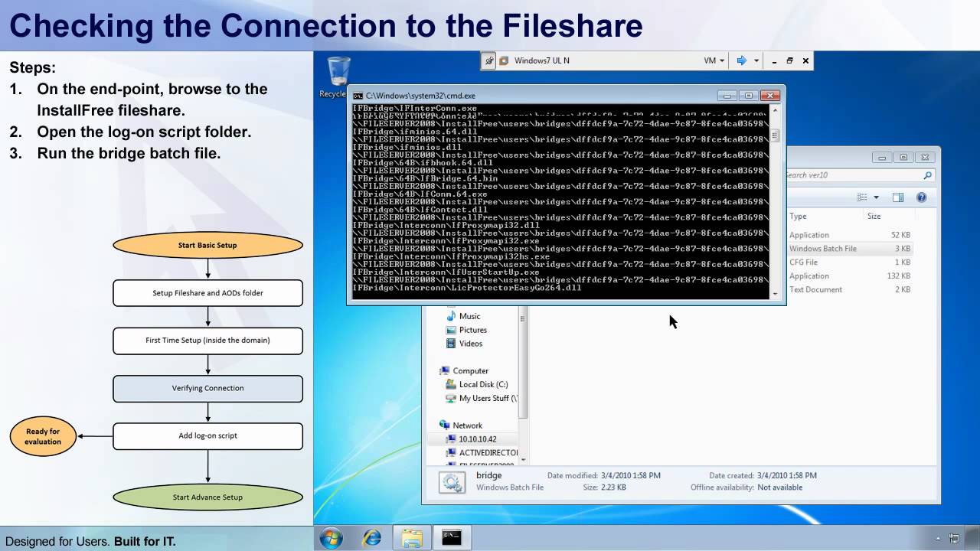
Task: Expand the dropdown beside the blue arrow
Action: pyautogui.click(x=756, y=60)
